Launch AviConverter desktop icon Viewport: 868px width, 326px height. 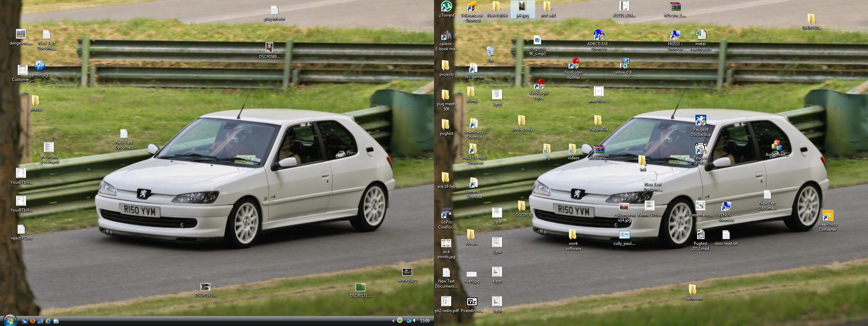[x=776, y=146]
